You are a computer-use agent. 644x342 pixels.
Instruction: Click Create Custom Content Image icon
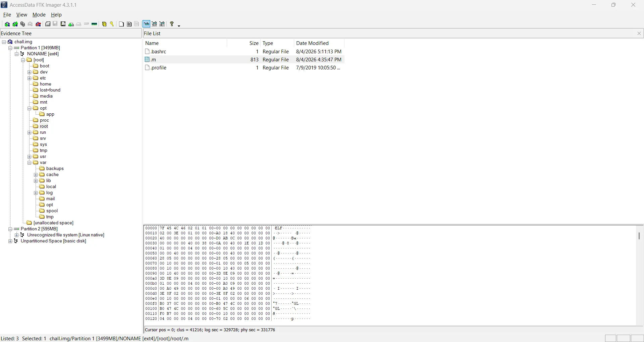pyautogui.click(x=79, y=24)
